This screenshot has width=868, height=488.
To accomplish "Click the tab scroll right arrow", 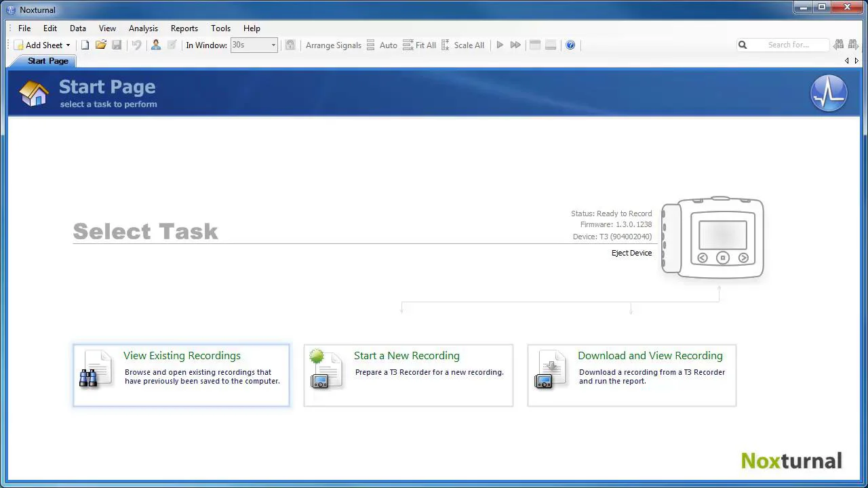I will pos(856,61).
